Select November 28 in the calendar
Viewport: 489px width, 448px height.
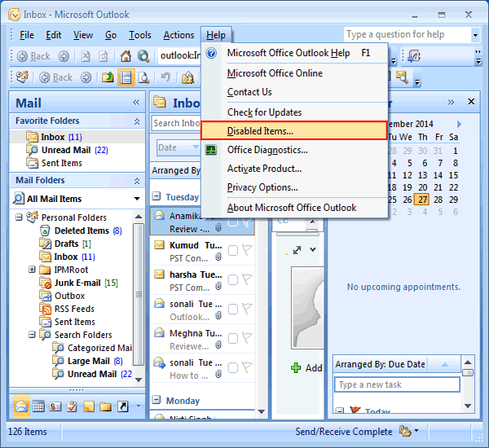pos(438,200)
